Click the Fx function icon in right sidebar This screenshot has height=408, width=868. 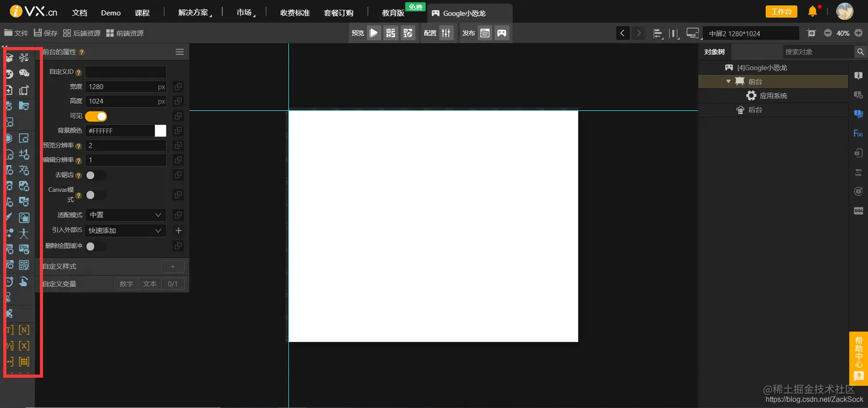coord(858,134)
